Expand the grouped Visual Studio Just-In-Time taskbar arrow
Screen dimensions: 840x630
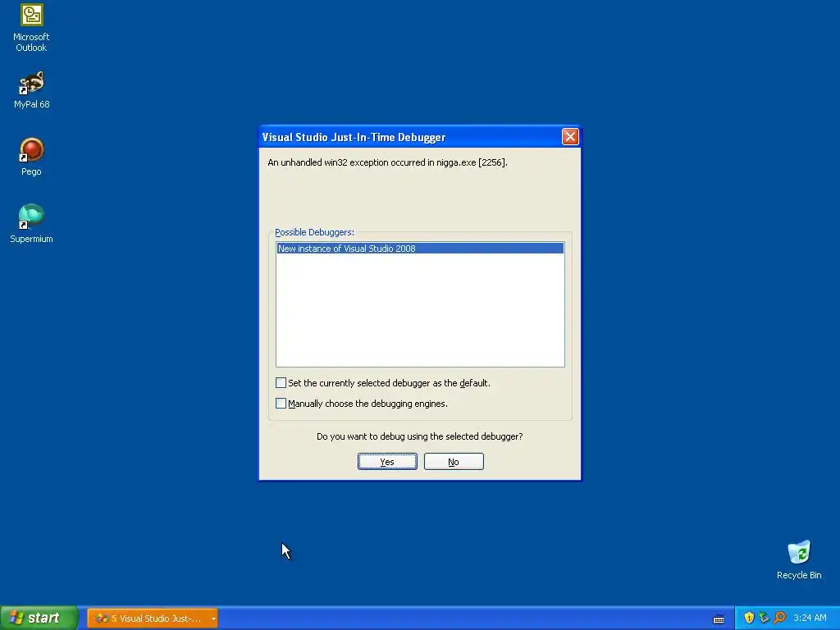point(213,619)
